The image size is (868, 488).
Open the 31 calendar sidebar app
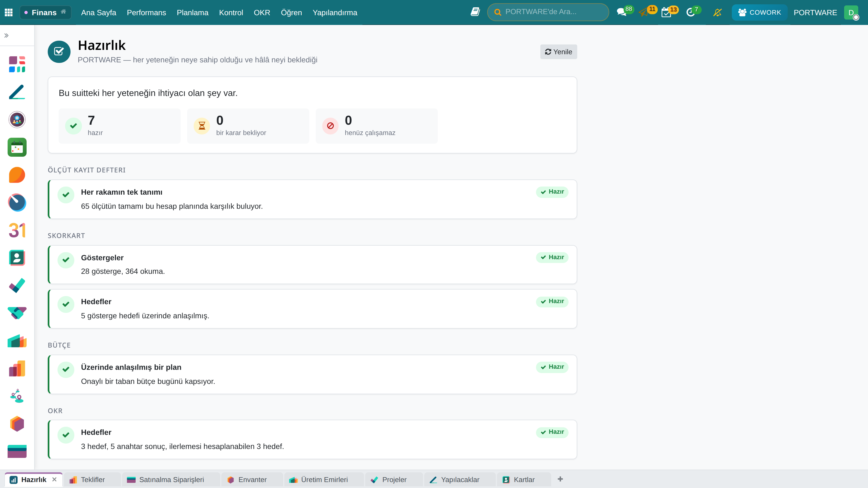(x=17, y=230)
